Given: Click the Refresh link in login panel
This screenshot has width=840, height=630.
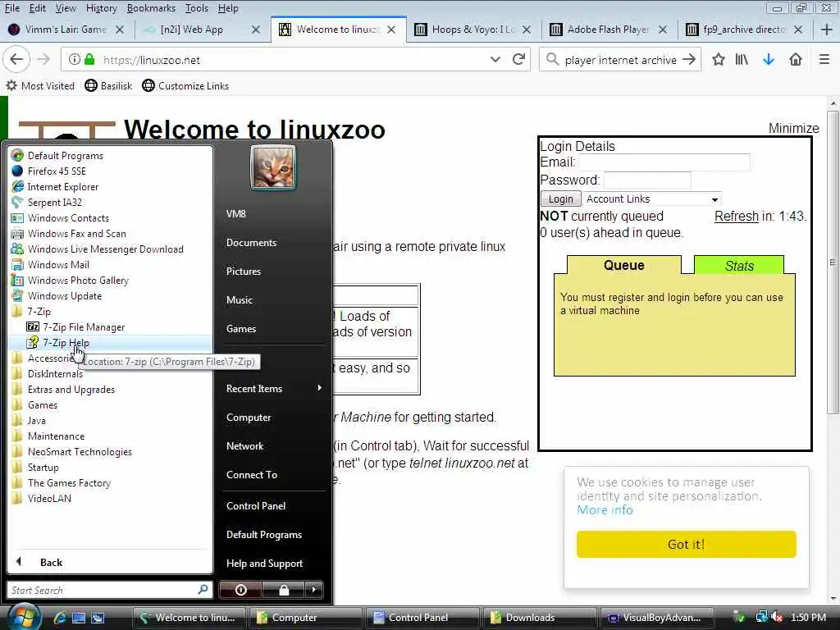Looking at the screenshot, I should [737, 216].
